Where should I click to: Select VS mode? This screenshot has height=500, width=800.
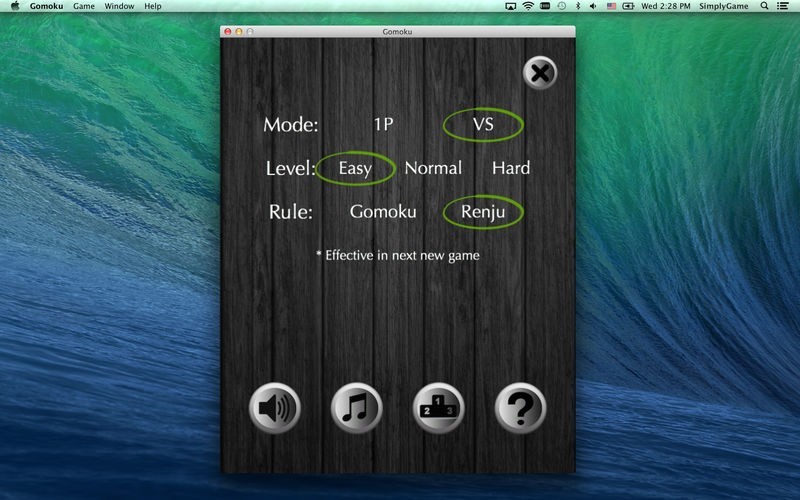click(483, 125)
